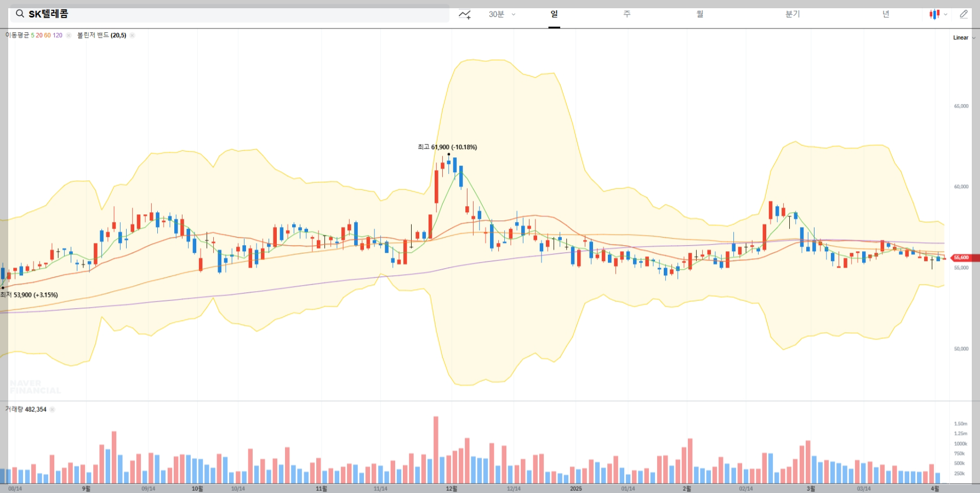Focus the SK텔레콤 stock search field
This screenshot has height=493, width=980.
tap(230, 14)
